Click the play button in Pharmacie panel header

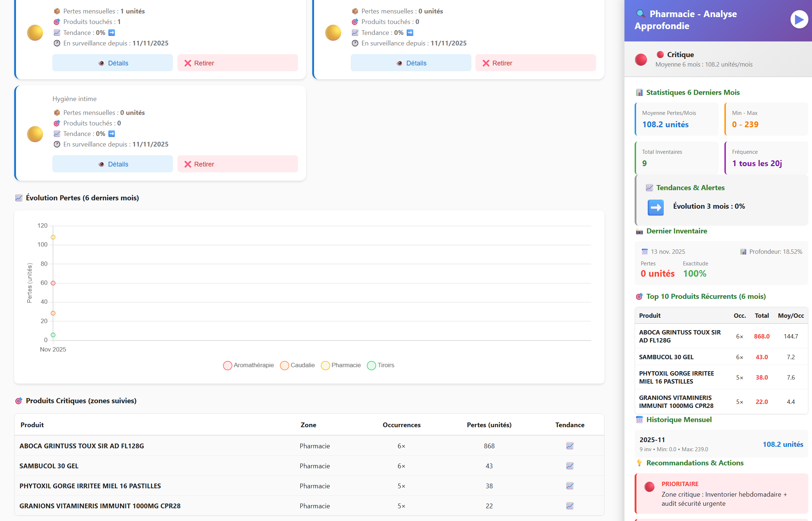799,20
